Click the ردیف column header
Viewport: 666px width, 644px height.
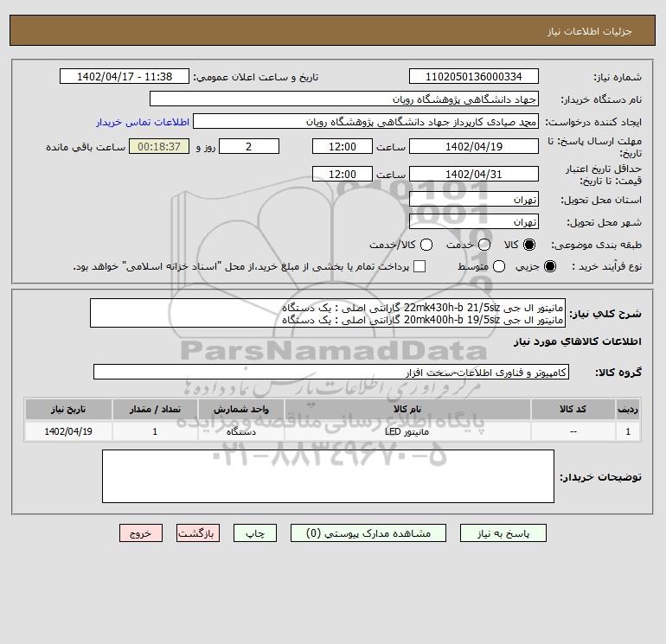(x=628, y=409)
